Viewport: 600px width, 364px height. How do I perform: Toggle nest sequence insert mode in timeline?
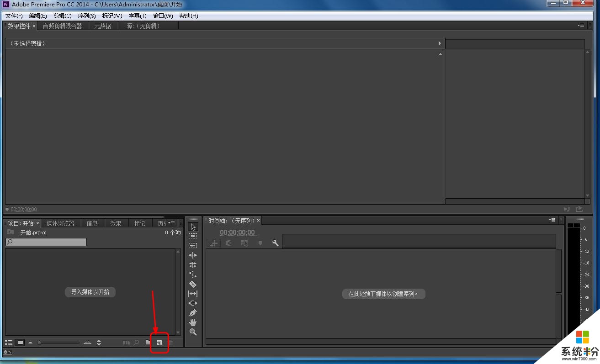click(213, 243)
